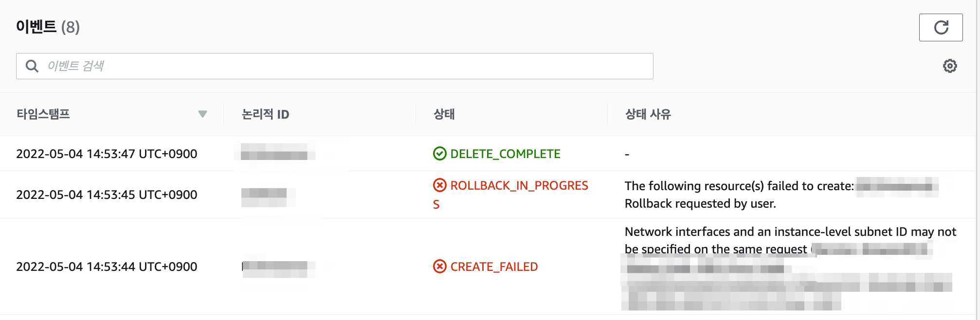The height and width of the screenshot is (320, 980).
Task: Click the red ROLLBACK_IN_PROGRESS error icon
Action: click(x=439, y=185)
